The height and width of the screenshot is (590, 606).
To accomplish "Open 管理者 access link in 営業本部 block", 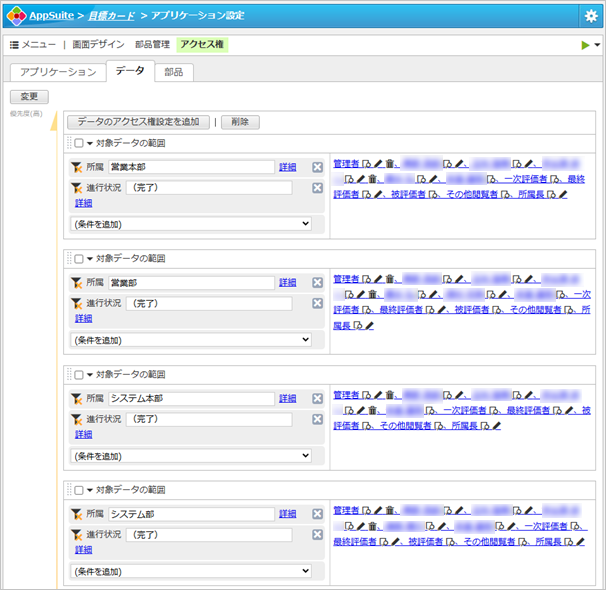I will click(x=347, y=164).
